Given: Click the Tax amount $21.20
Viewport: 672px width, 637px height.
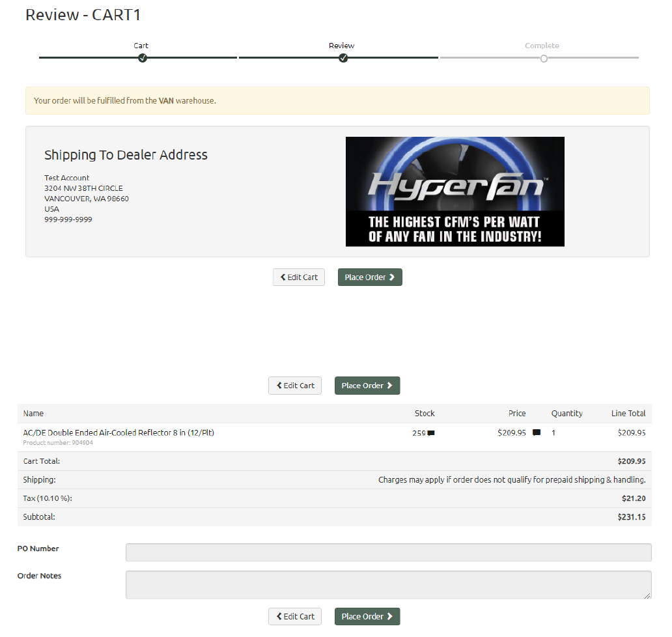Looking at the screenshot, I should coord(634,498).
